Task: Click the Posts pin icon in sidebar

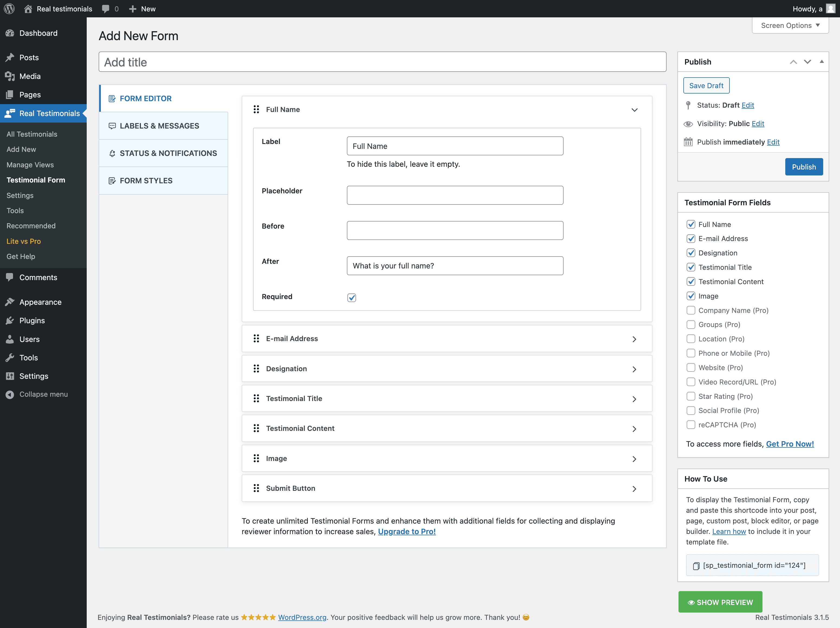Action: [10, 57]
